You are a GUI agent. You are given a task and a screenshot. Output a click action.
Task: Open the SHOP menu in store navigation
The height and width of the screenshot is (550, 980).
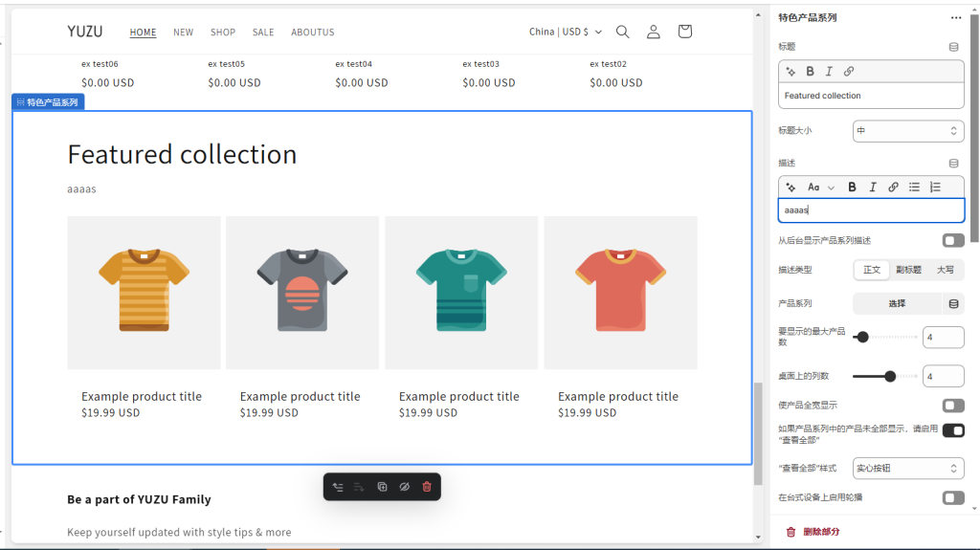pyautogui.click(x=223, y=33)
